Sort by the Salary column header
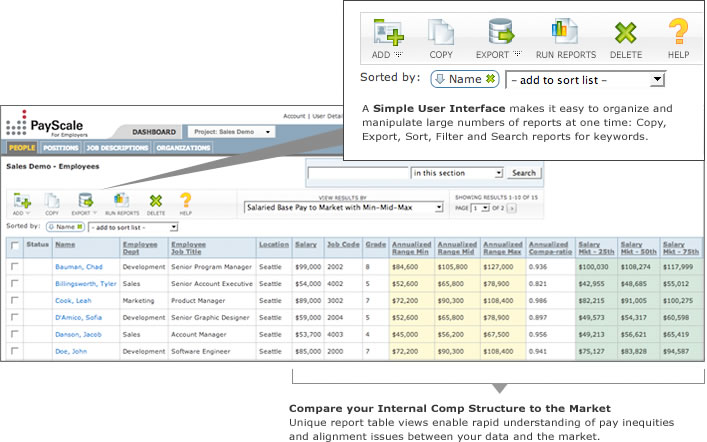707x442 pixels. pos(306,244)
